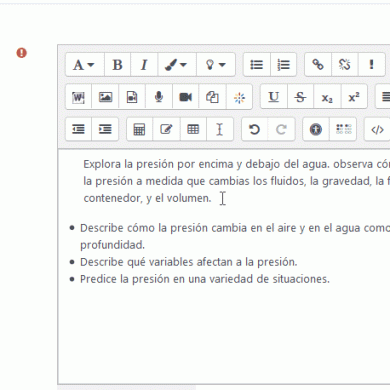Click the bullet 'Describe qué variables afectan a la presión.'
The image size is (390, 390).
pyautogui.click(x=189, y=262)
